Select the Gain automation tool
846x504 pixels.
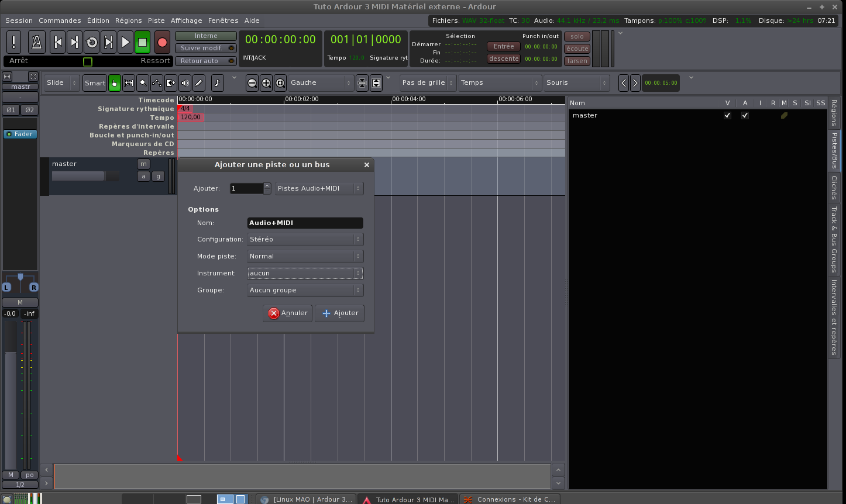(x=157, y=83)
